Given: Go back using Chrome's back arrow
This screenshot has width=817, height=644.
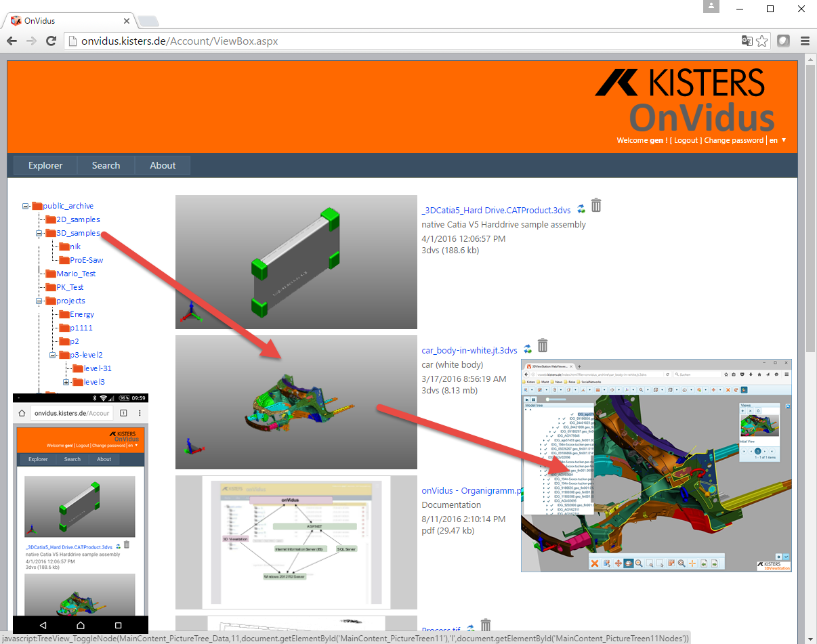Looking at the screenshot, I should click(12, 41).
